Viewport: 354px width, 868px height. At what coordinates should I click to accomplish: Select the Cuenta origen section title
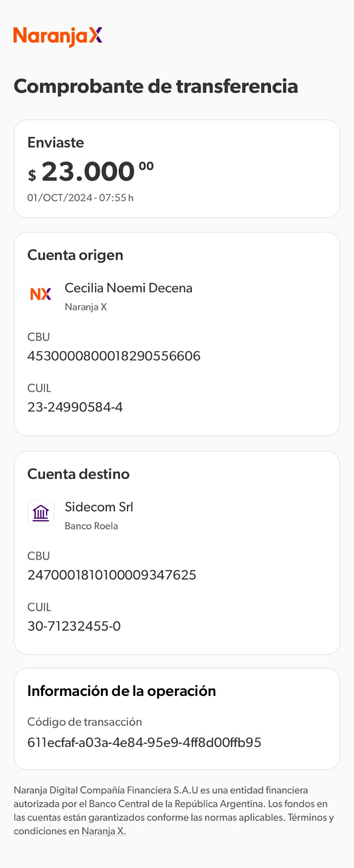(75, 255)
